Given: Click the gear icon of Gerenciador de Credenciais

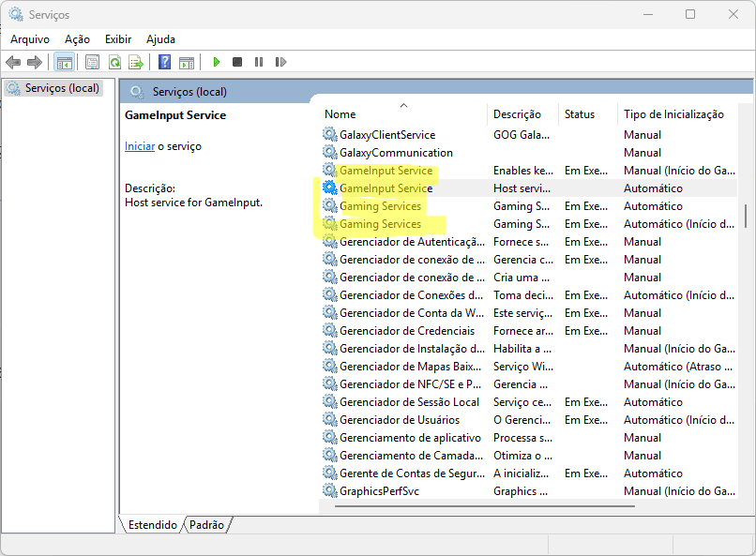Looking at the screenshot, I should pyautogui.click(x=330, y=331).
